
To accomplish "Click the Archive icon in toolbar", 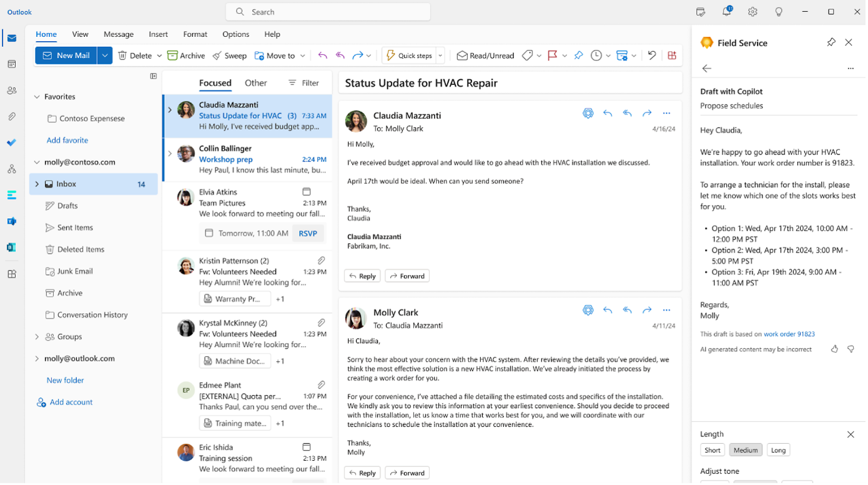I will [x=172, y=56].
